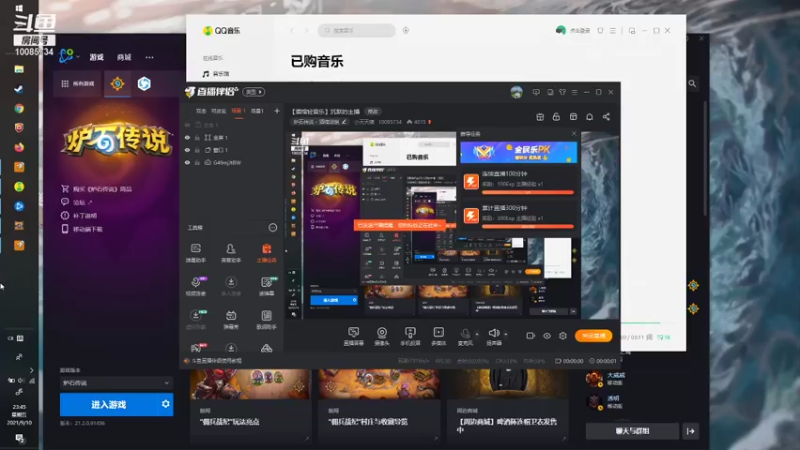The width and height of the screenshot is (800, 450).
Task: Open the highlighted orange streamer tasks tool
Action: click(x=266, y=253)
